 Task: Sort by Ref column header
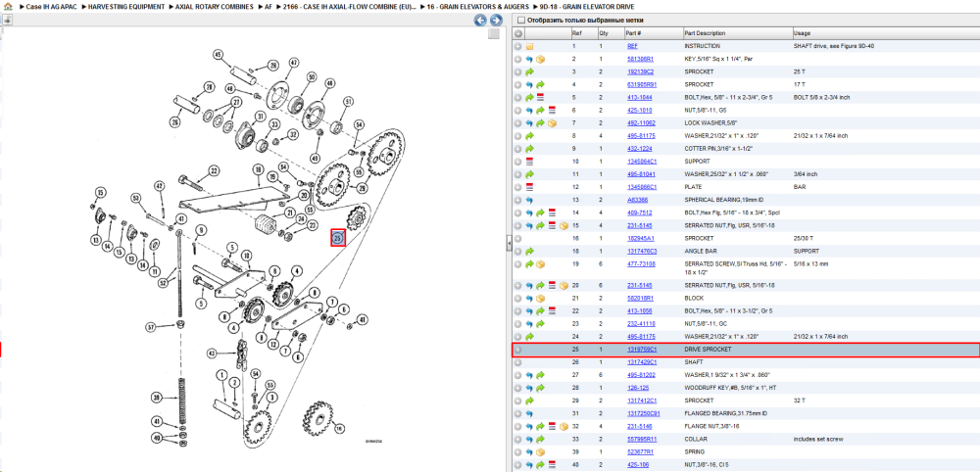click(584, 33)
